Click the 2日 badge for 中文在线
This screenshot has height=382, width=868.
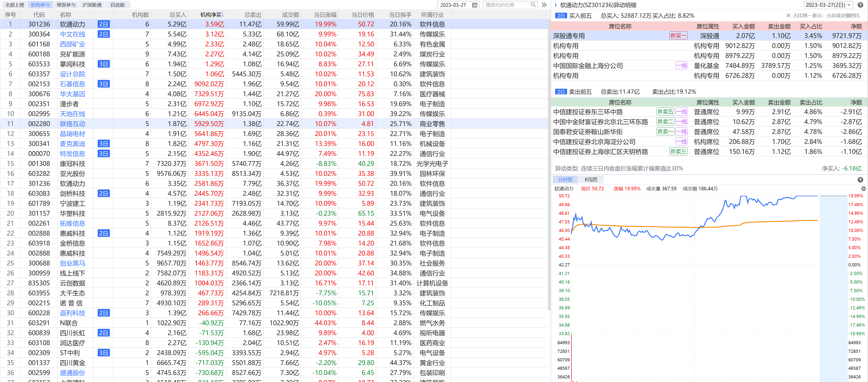tap(104, 34)
